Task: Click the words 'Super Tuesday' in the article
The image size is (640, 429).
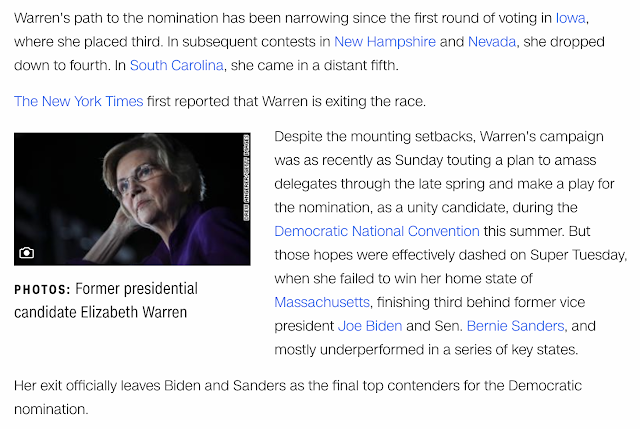Action: click(x=578, y=255)
